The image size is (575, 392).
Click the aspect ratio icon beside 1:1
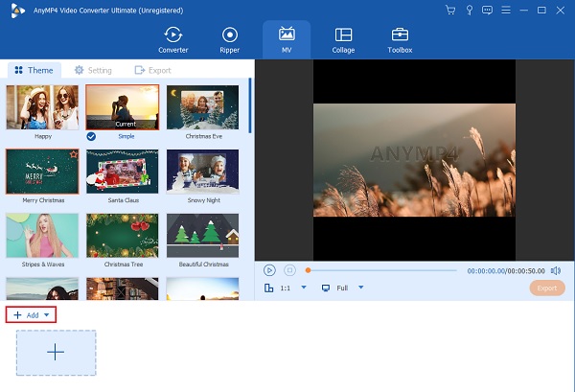268,288
